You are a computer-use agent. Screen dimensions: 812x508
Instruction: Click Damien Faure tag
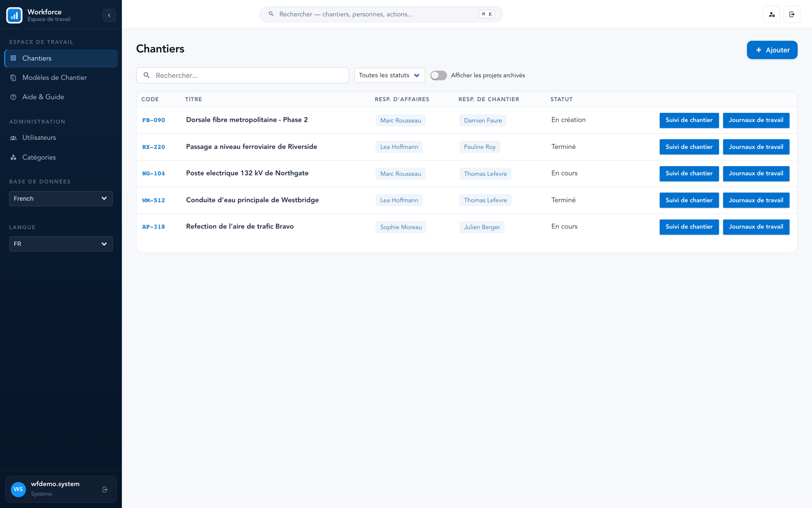pyautogui.click(x=483, y=120)
